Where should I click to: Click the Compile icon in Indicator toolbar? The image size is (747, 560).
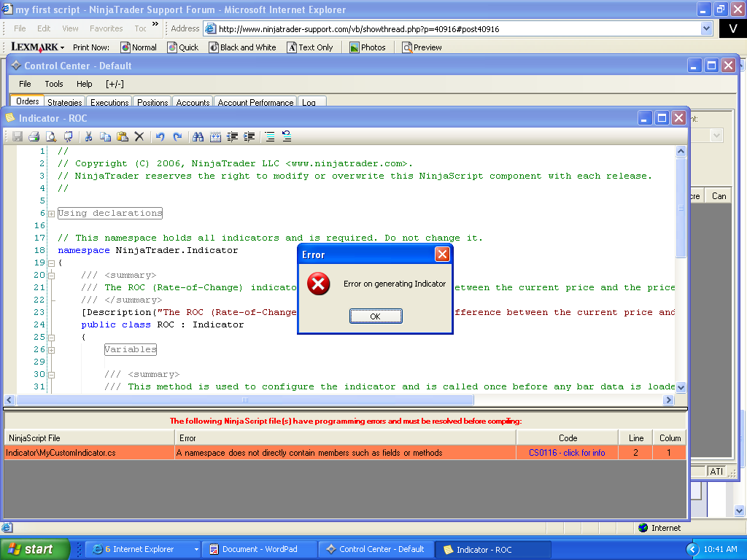(68, 136)
